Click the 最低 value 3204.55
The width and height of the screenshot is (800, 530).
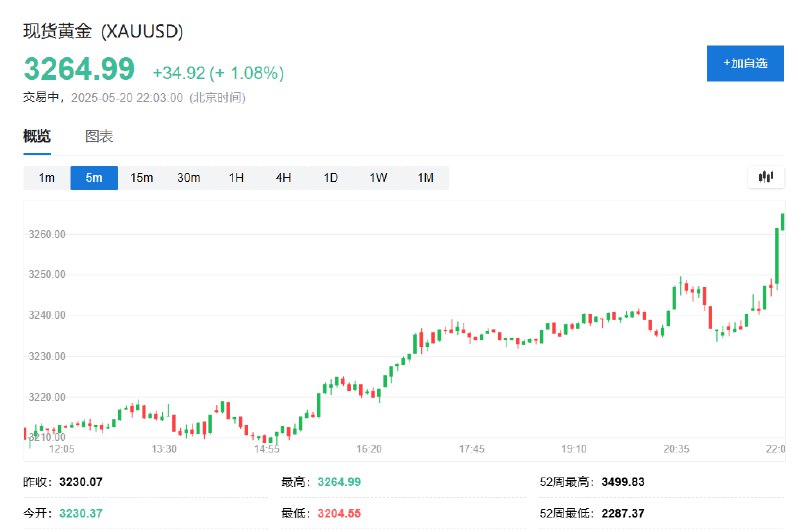[339, 513]
